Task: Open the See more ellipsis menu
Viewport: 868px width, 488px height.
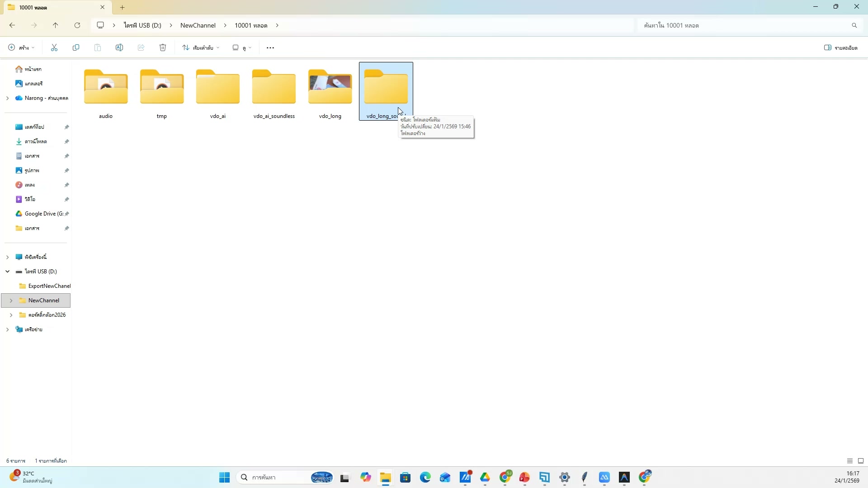Action: coord(270,47)
